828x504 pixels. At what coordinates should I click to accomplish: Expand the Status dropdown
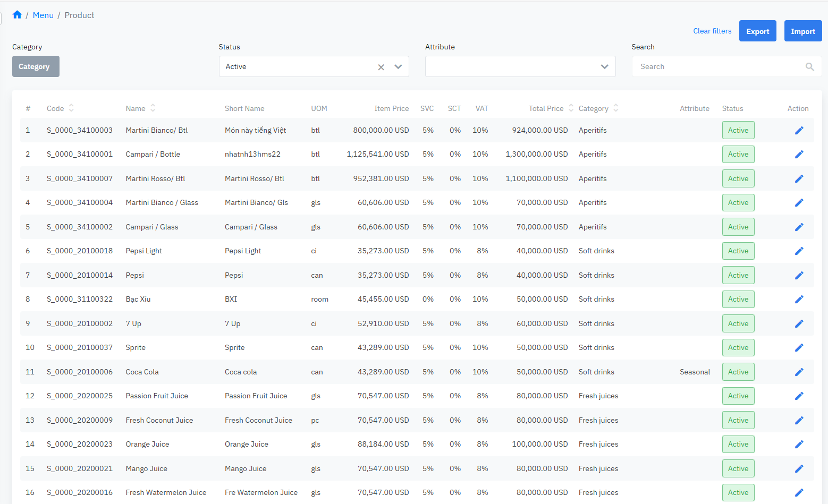pos(398,67)
